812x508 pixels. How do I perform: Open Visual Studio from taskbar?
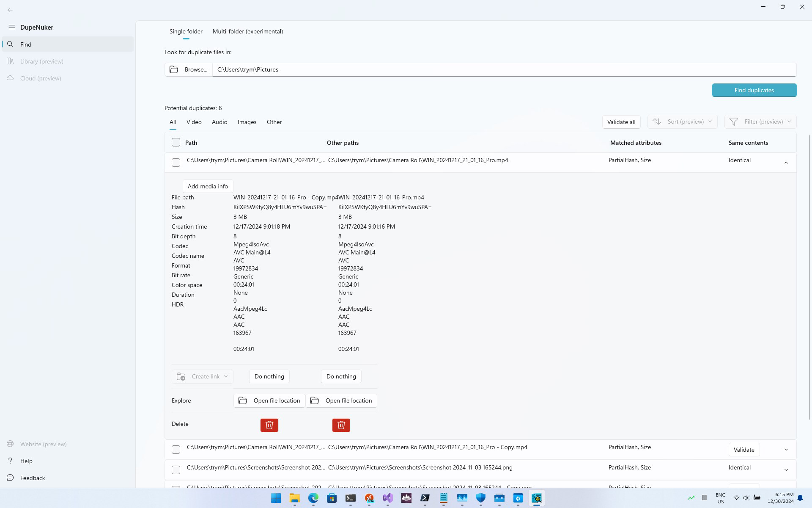click(387, 498)
